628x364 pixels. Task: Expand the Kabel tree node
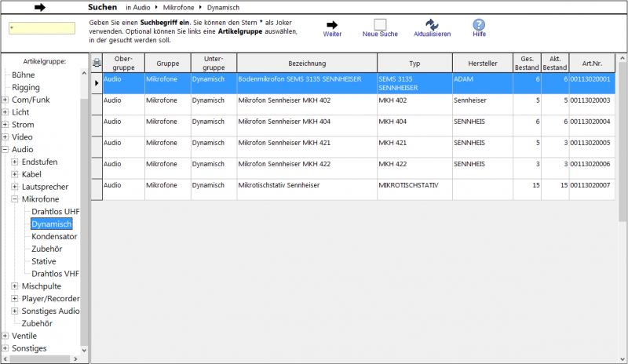pyautogui.click(x=15, y=174)
